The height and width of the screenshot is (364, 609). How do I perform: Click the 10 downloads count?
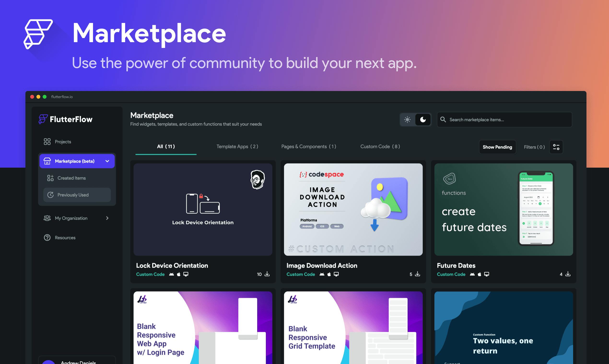point(259,274)
